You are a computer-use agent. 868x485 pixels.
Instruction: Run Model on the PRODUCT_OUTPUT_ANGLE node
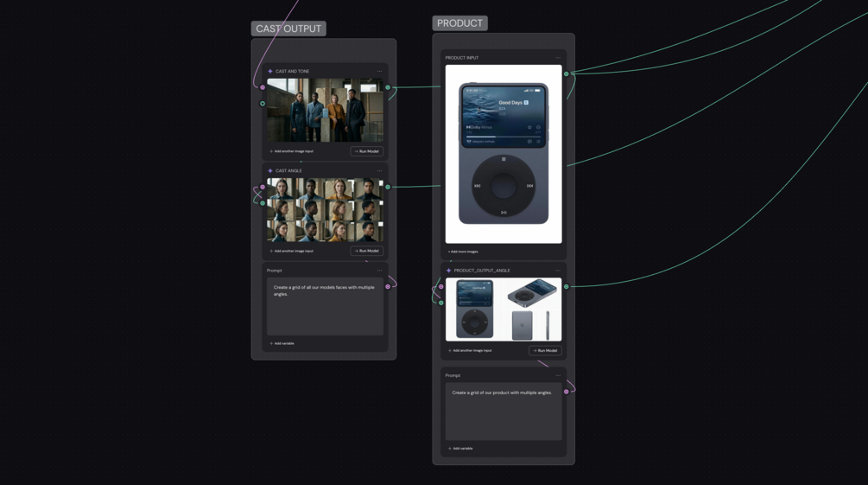coord(545,350)
